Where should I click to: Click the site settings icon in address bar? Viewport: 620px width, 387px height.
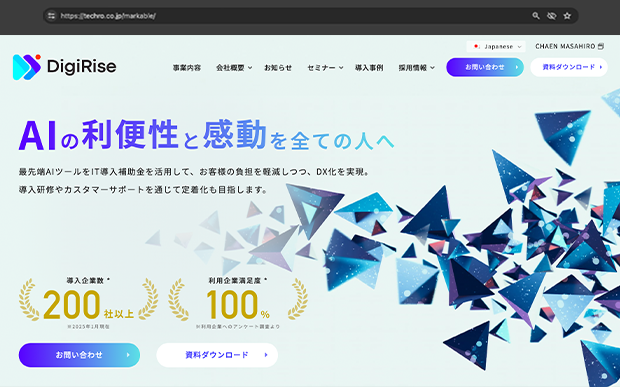pos(51,16)
